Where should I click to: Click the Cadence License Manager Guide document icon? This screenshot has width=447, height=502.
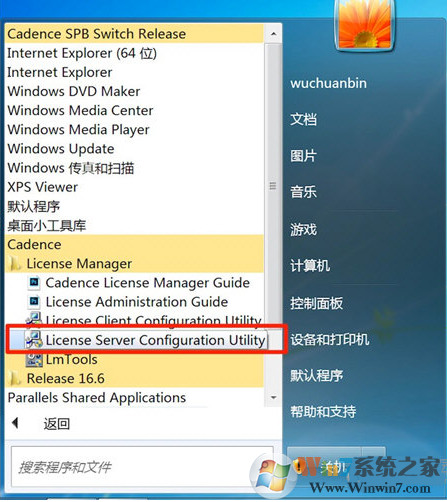coord(34,283)
